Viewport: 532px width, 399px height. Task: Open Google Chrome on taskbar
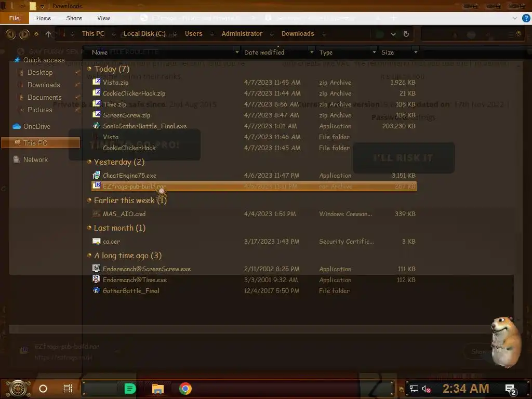click(185, 389)
